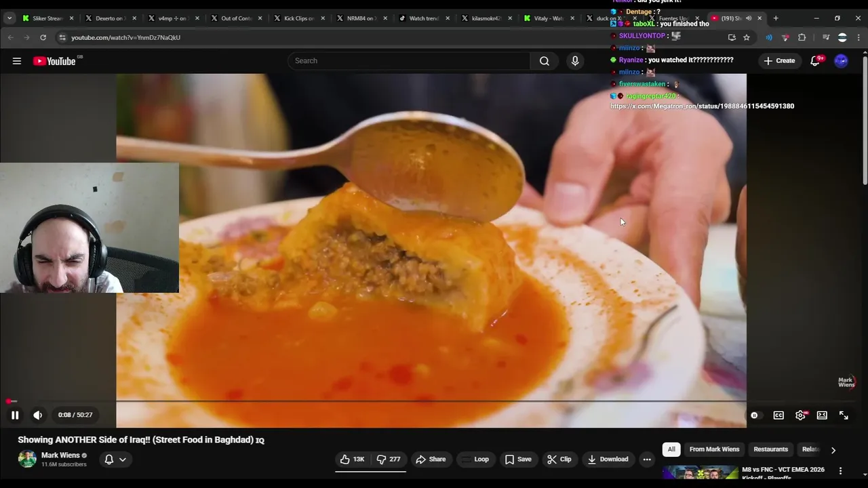Click the 0:08 / 50:27 time display
Viewport: 868px width, 488px height.
click(x=75, y=415)
